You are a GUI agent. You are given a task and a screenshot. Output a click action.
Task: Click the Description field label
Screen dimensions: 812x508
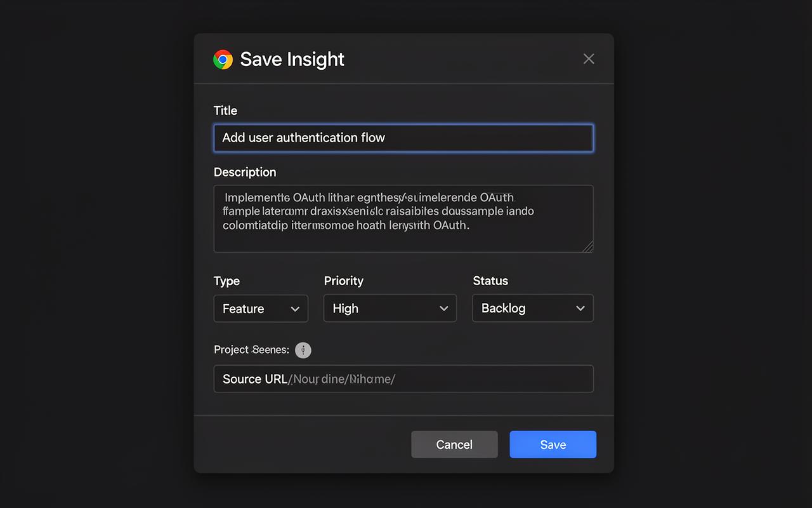(245, 172)
